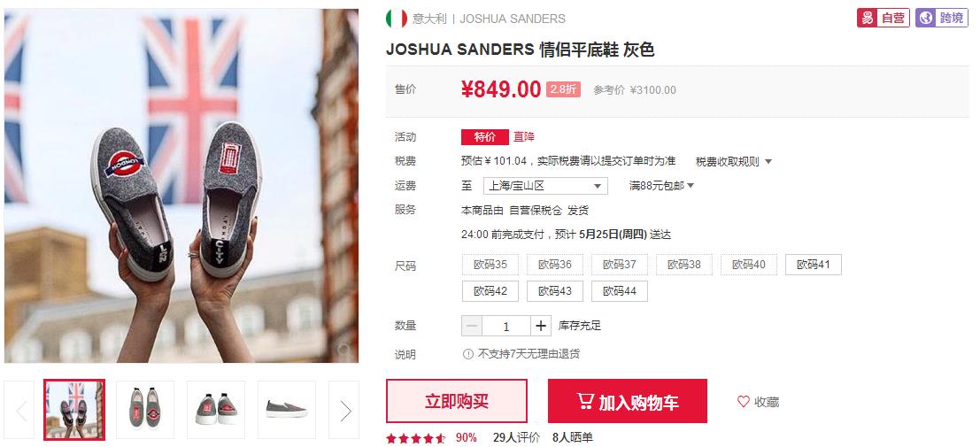
Task: Click the previous thumbnails arrow
Action: click(20, 410)
